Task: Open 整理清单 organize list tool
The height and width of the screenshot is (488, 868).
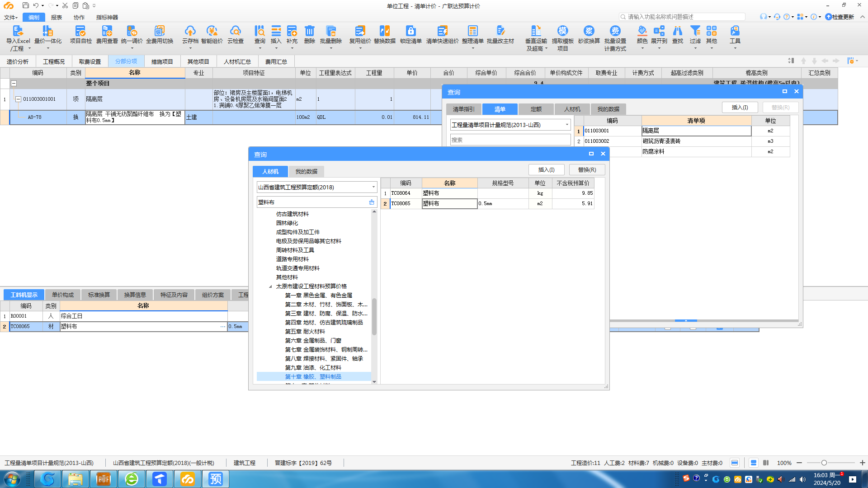Action: [x=472, y=35]
